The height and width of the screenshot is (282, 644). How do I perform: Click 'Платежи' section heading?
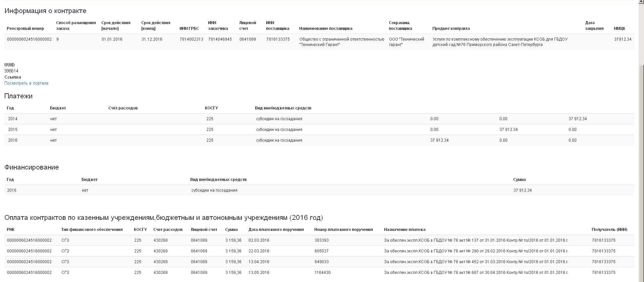[x=18, y=96]
